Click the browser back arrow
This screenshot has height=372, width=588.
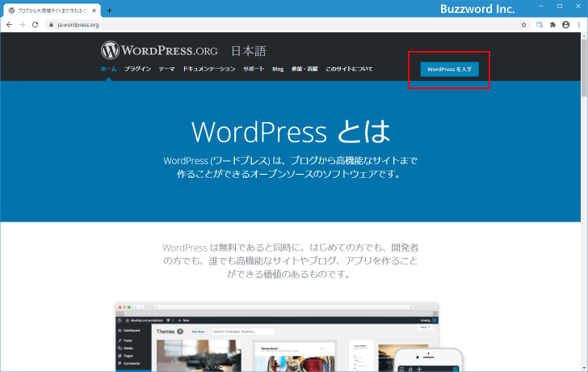(9, 25)
